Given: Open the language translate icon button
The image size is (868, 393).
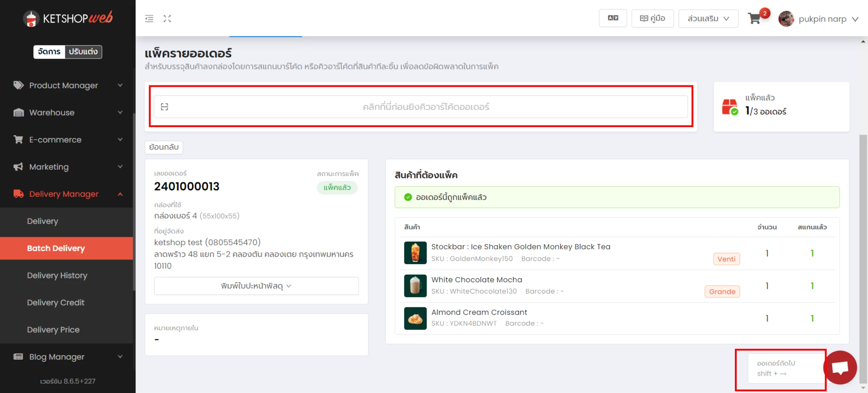Looking at the screenshot, I should coord(613,18).
